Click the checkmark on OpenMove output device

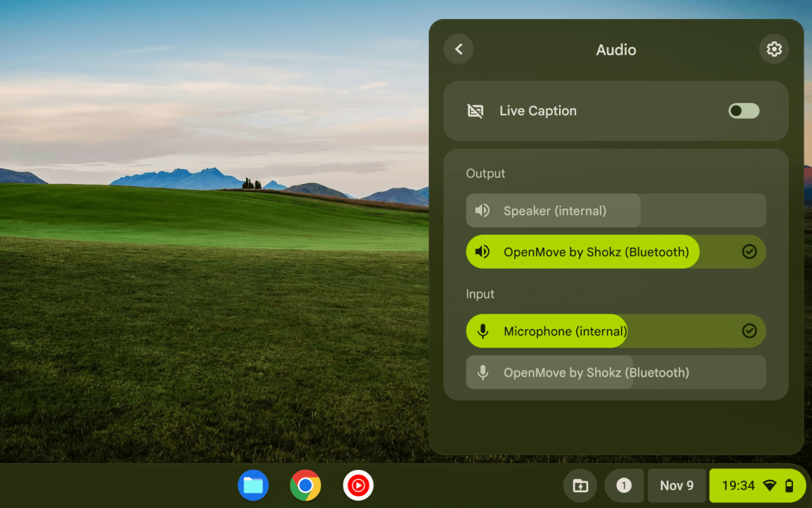[x=750, y=251]
